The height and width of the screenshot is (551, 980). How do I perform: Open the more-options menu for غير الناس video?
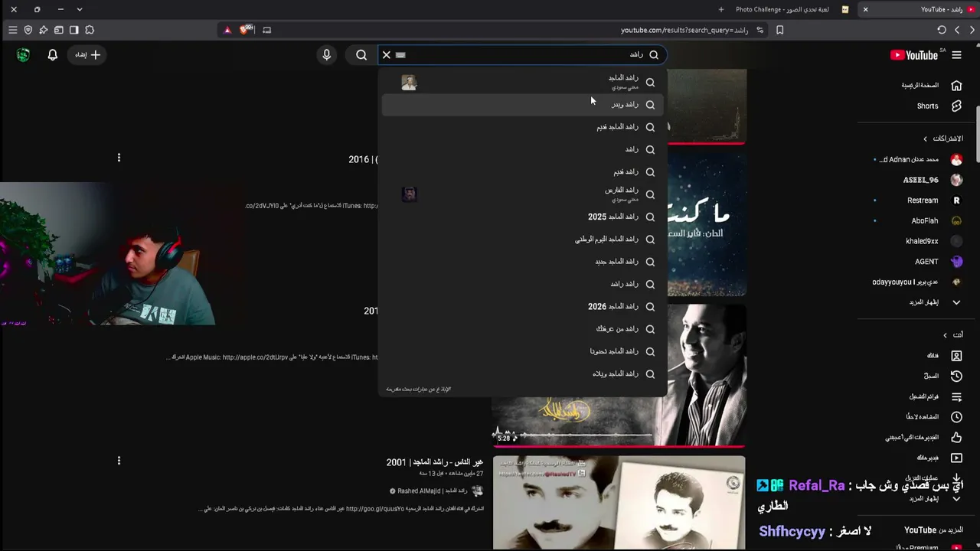119,461
